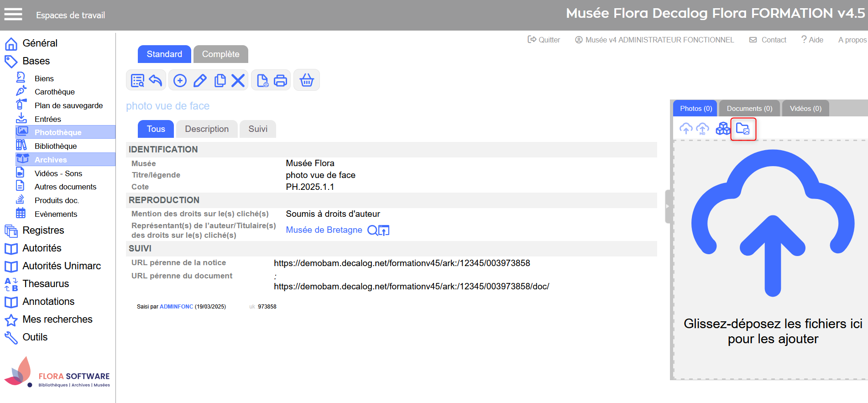Add record to basket icon
The image size is (868, 403).
(306, 81)
